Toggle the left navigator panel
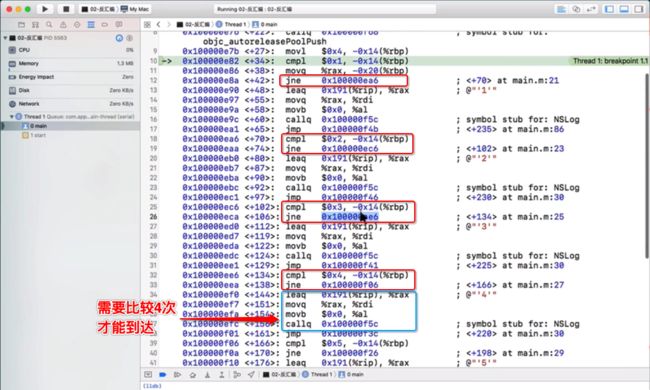650x390 pixels. [609, 9]
